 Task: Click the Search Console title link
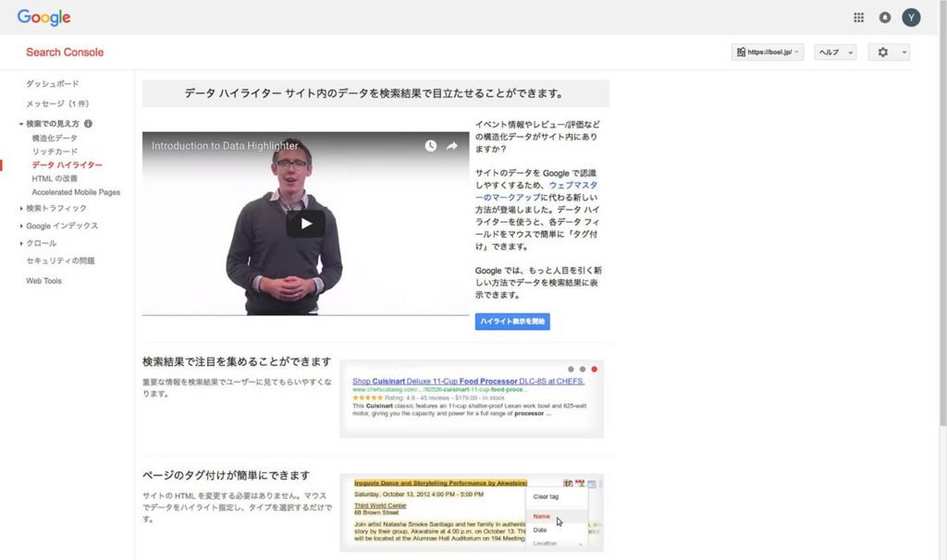click(65, 53)
